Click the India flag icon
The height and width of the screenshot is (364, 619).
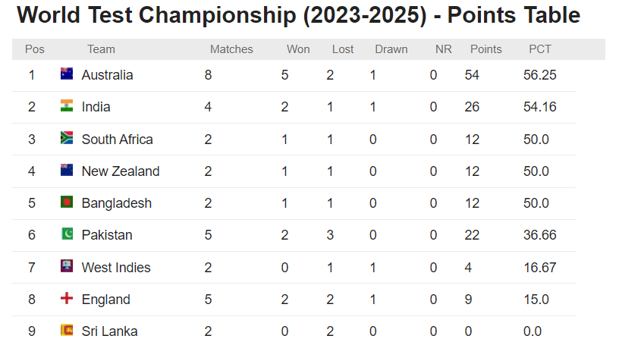click(67, 106)
